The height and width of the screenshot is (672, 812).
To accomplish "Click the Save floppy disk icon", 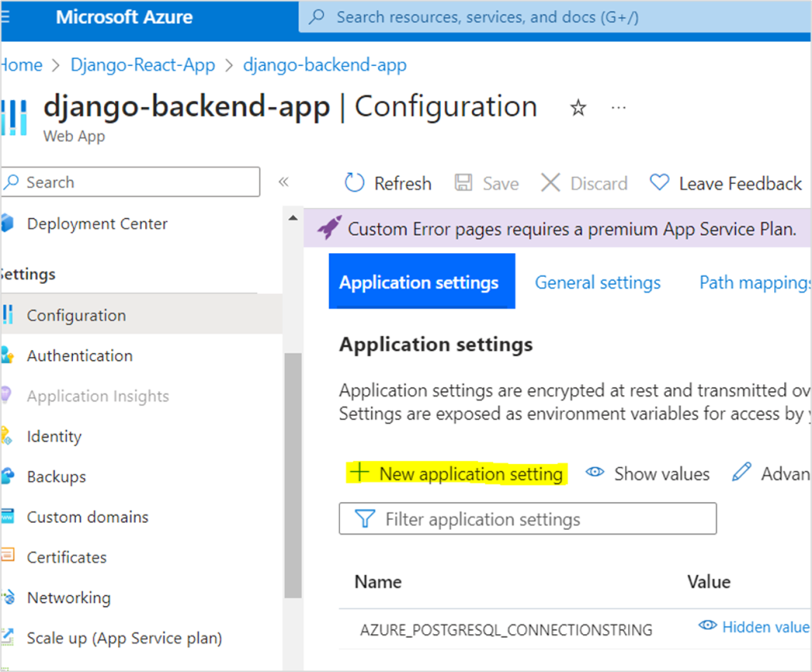I will (x=463, y=183).
